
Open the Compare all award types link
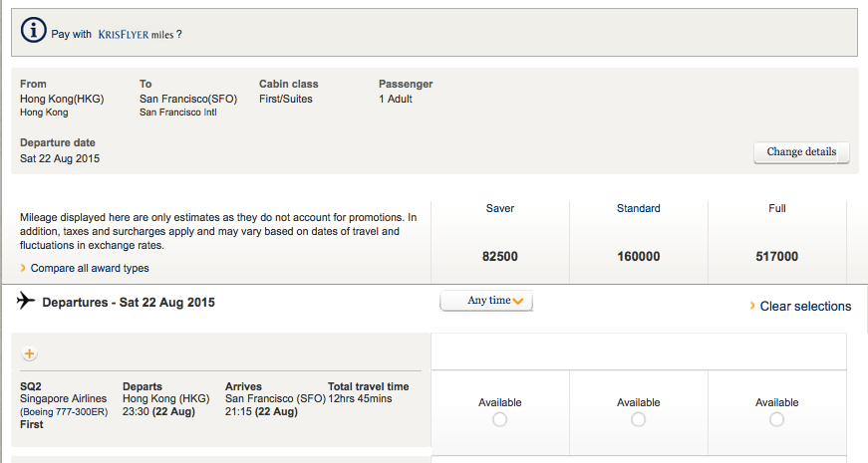click(90, 268)
